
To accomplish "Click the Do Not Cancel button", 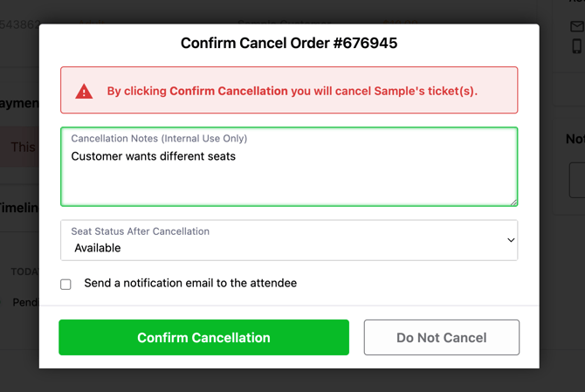I will point(441,338).
